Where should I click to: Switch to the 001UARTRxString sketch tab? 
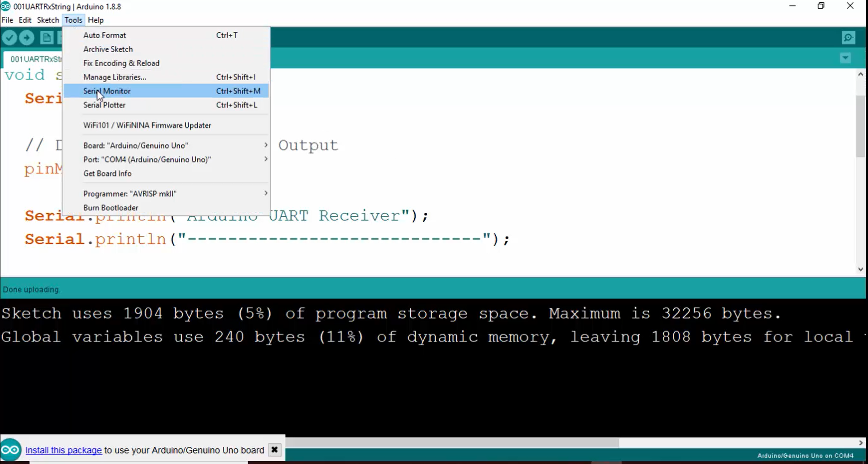pyautogui.click(x=34, y=59)
